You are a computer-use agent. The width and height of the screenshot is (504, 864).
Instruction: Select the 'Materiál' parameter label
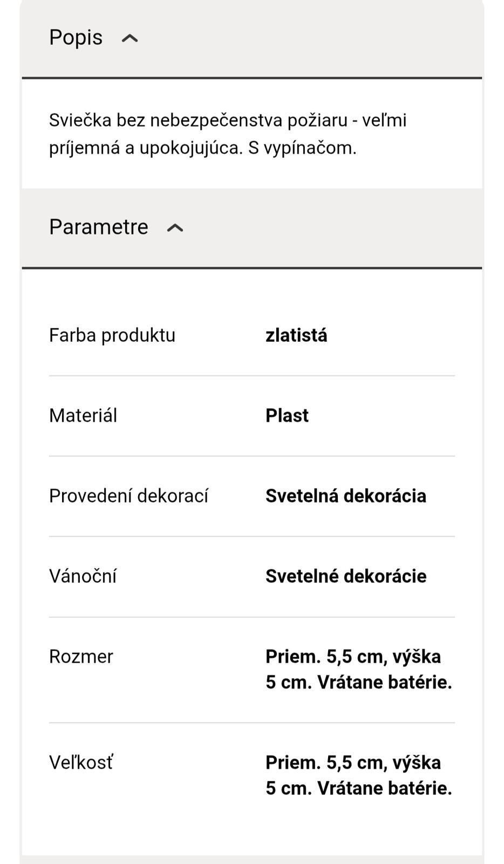pyautogui.click(x=83, y=416)
